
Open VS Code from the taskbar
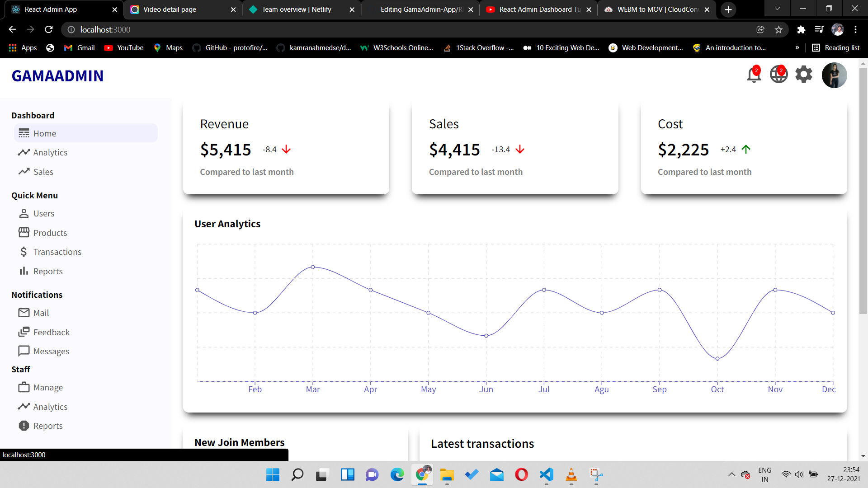pos(546,475)
